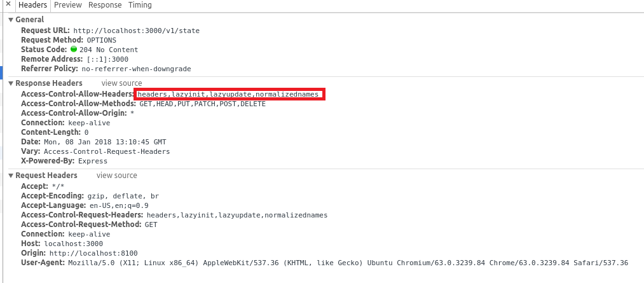
Task: Click the Request URL label
Action: [x=45, y=31]
